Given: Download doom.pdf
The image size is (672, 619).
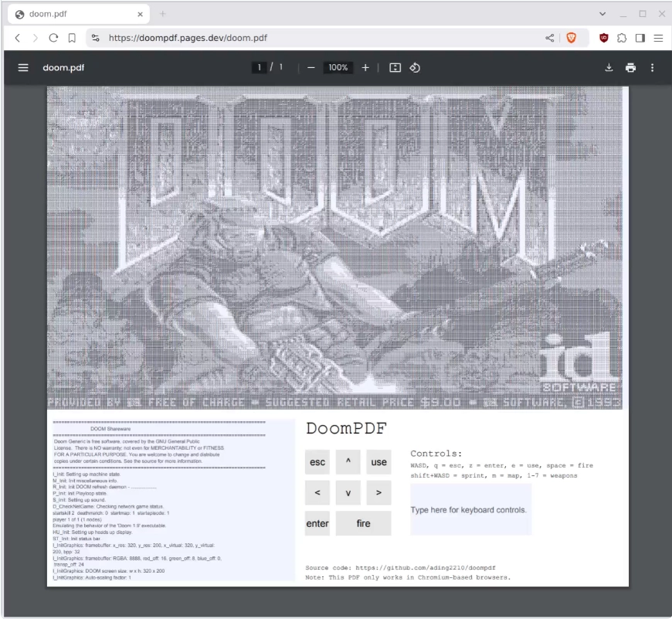Looking at the screenshot, I should (x=609, y=68).
